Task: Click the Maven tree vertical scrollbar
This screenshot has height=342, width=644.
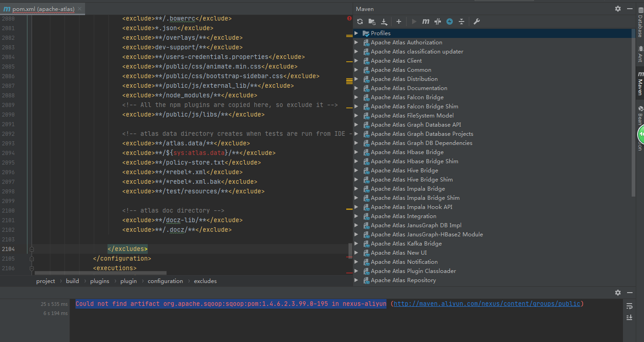Action: click(x=633, y=113)
